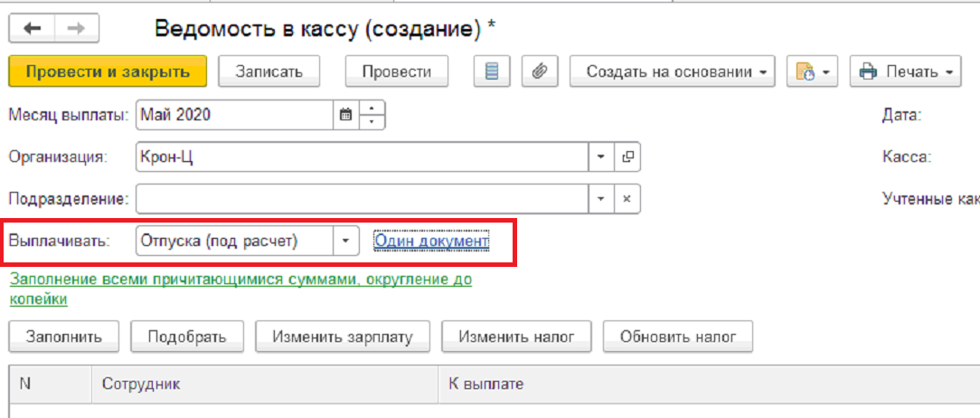
Task: Click inside the Подразделение input field
Action: click(362, 199)
